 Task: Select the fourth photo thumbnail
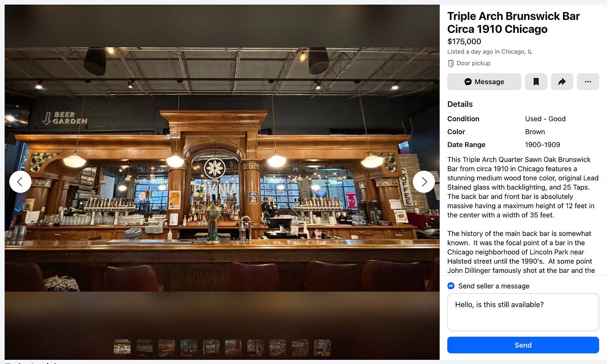[189, 347]
